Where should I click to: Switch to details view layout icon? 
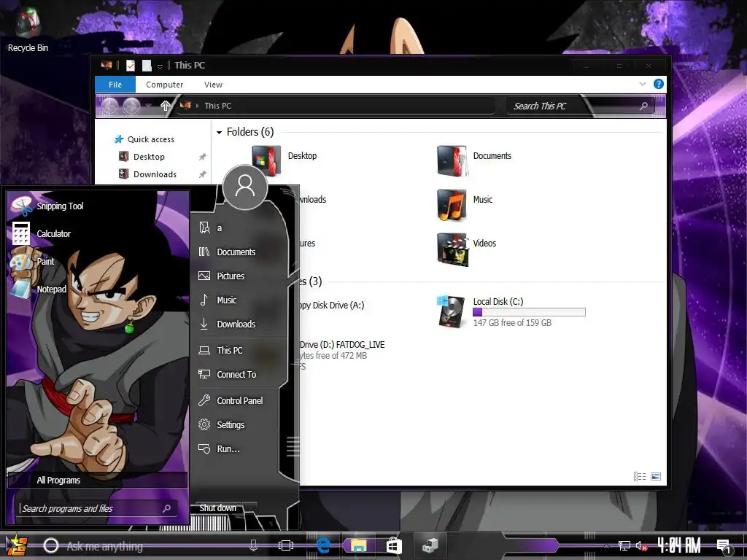coord(640,476)
